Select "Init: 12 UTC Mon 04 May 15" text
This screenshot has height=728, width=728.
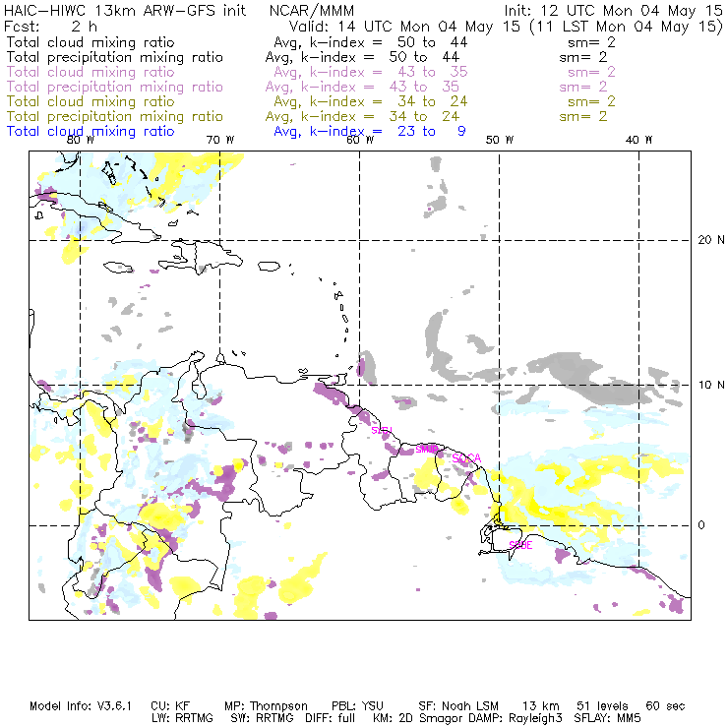point(613,11)
